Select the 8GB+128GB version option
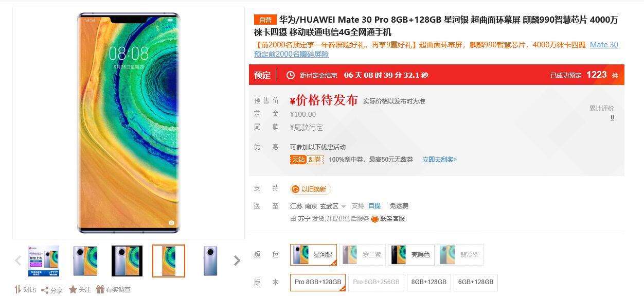 429,282
